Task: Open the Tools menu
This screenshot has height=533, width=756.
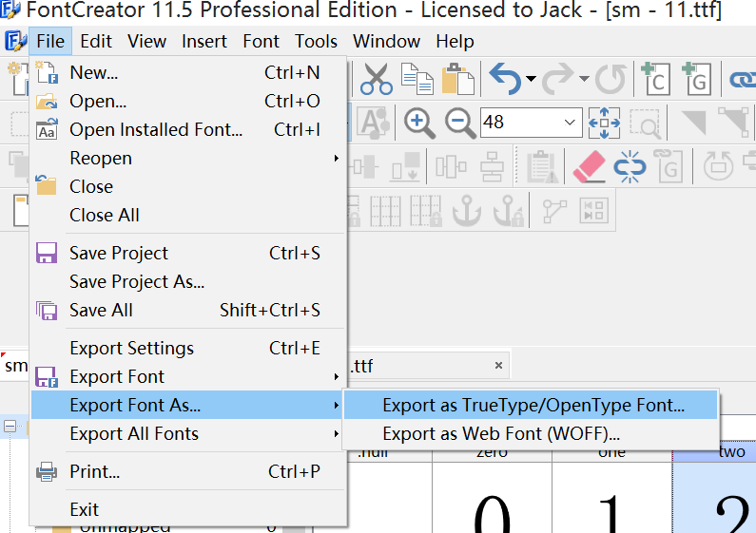Action: [x=316, y=42]
